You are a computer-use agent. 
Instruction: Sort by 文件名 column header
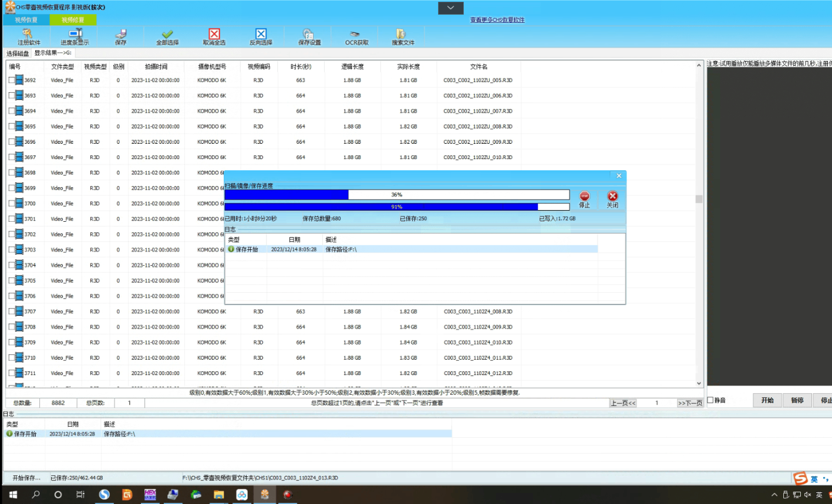pos(479,66)
